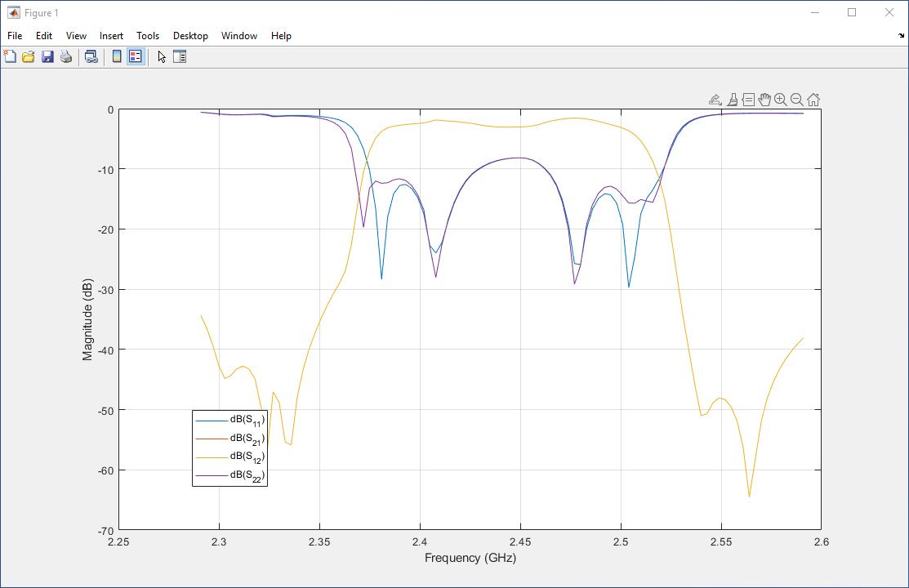This screenshot has height=588, width=909.
Task: Create a new figure with the New icon
Action: (9, 56)
